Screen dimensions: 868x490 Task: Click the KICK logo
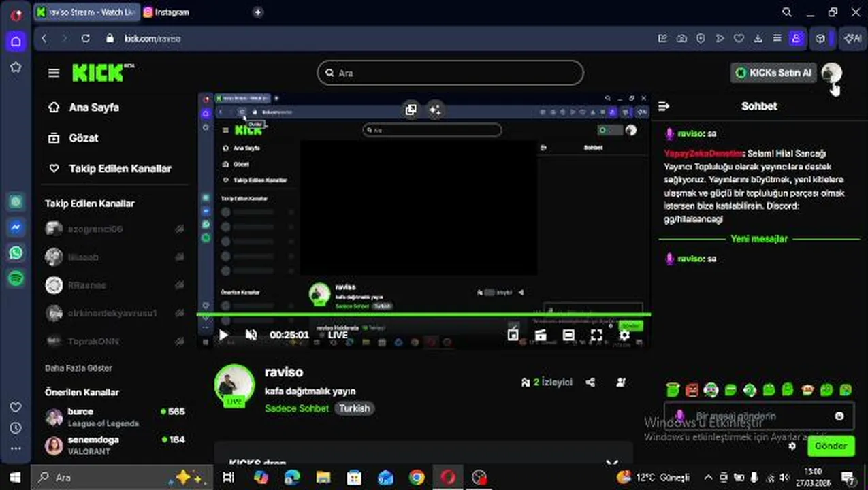pos(102,72)
